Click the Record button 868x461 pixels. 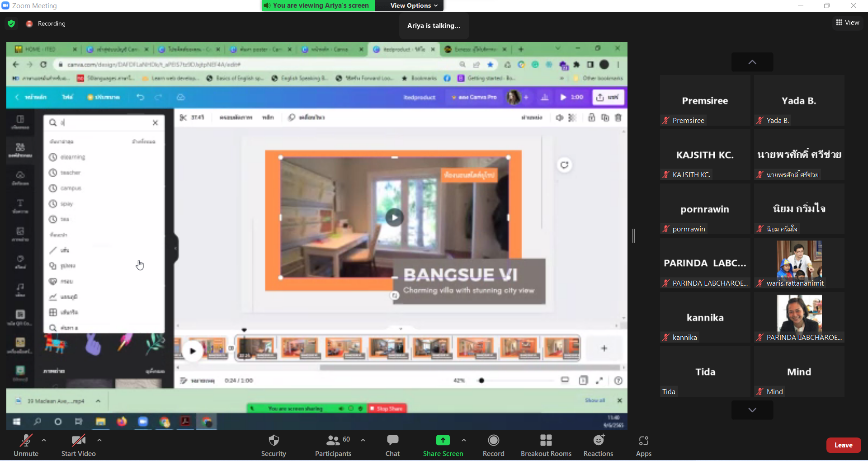pos(493,445)
